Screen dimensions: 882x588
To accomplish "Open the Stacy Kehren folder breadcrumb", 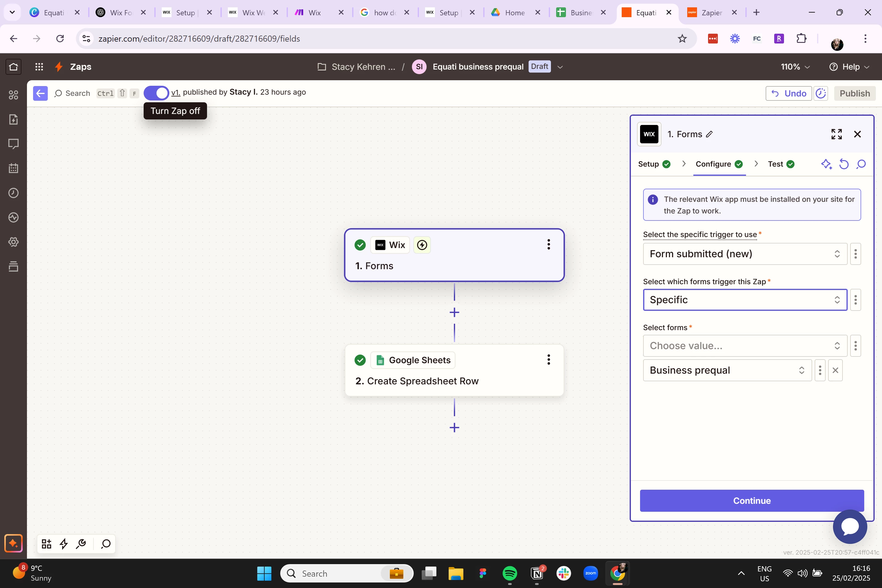I will (356, 67).
